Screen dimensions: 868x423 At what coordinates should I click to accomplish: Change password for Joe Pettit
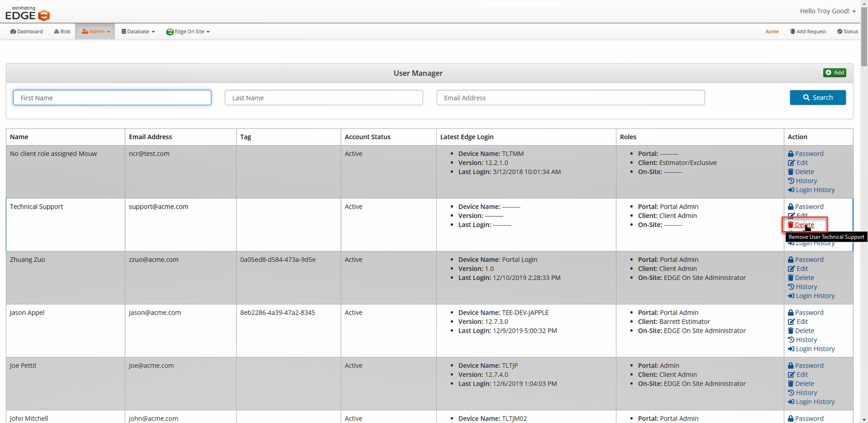805,365
